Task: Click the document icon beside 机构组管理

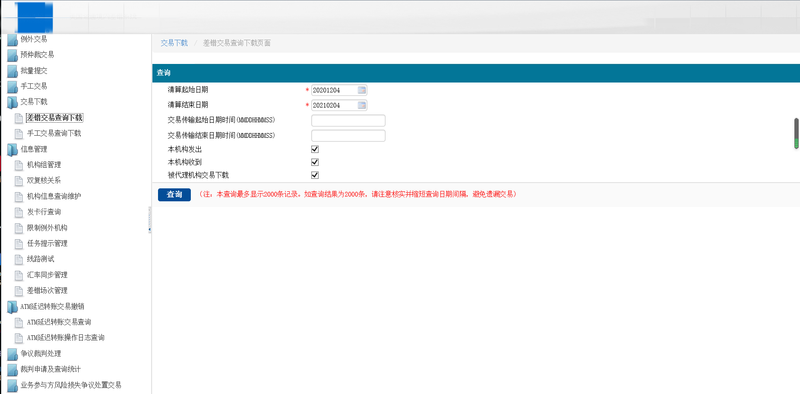Action: pos(19,165)
